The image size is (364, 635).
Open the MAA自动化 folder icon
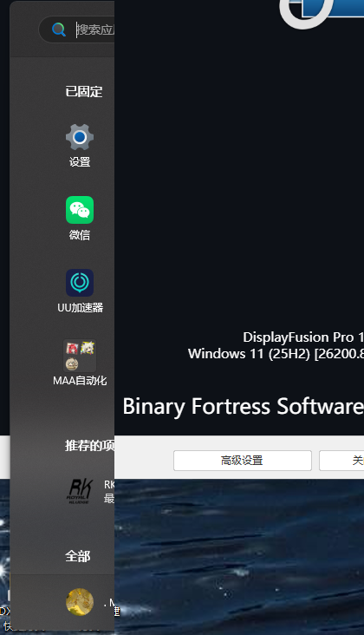click(x=80, y=356)
